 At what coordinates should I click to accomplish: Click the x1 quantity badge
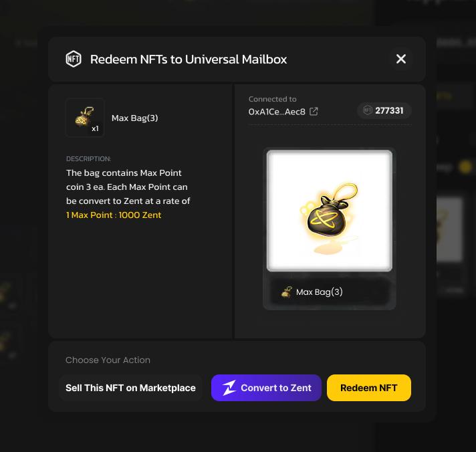(x=95, y=128)
